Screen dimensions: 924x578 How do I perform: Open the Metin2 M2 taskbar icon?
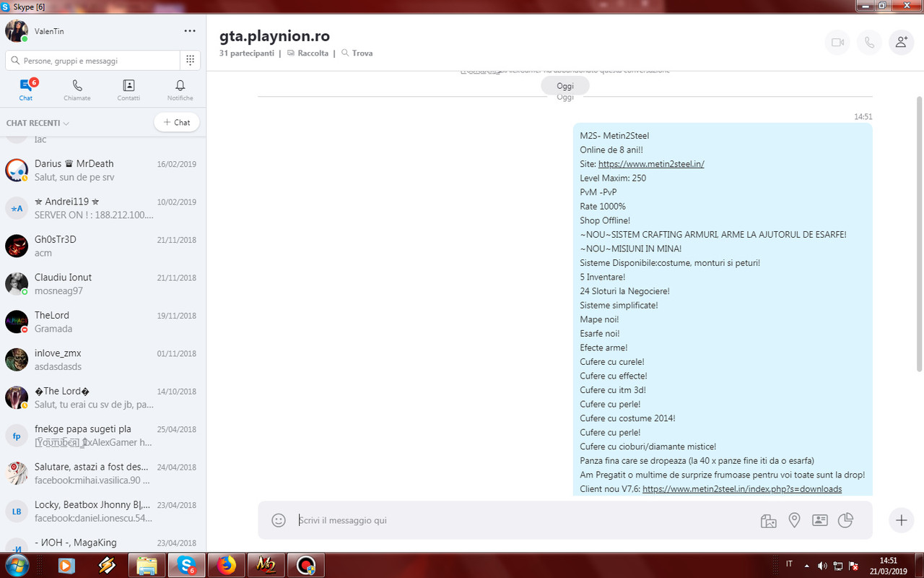266,565
